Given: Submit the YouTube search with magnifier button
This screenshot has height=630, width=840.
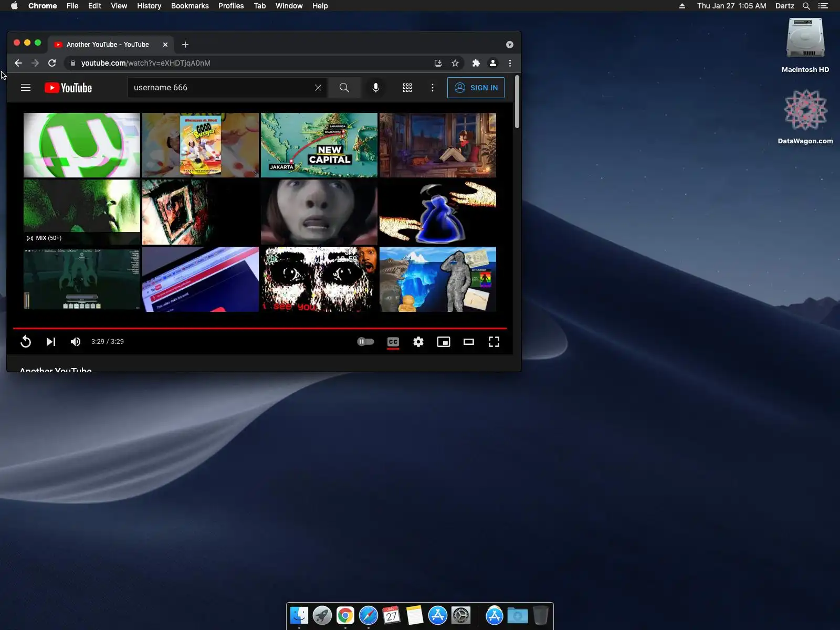Looking at the screenshot, I should click(x=344, y=88).
